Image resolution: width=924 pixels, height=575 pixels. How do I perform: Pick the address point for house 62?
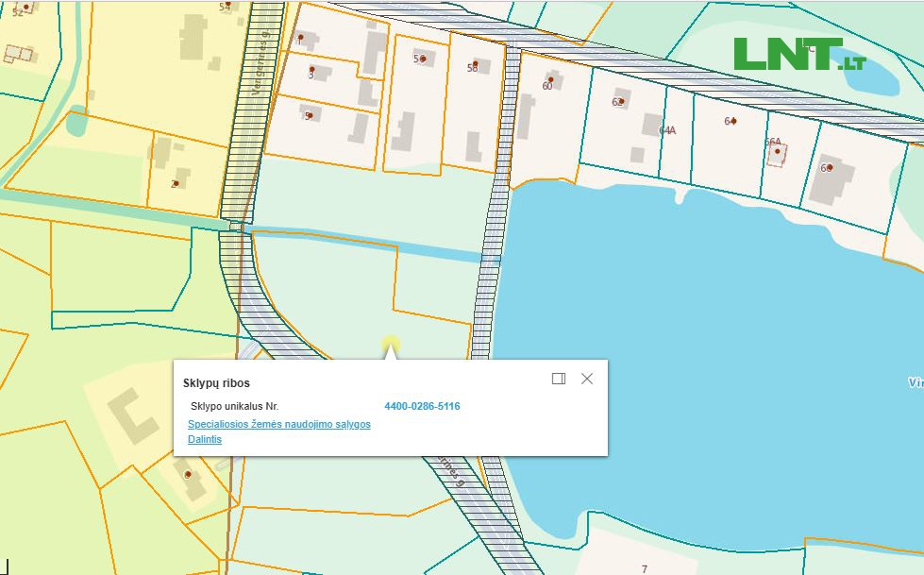click(620, 101)
